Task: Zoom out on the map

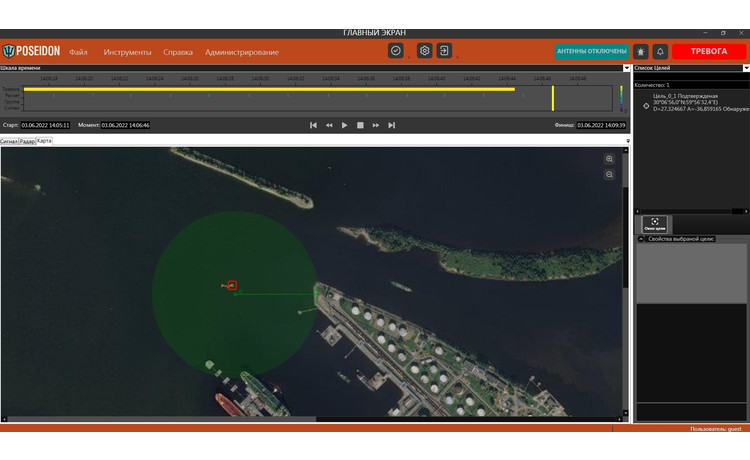Action: tap(609, 174)
